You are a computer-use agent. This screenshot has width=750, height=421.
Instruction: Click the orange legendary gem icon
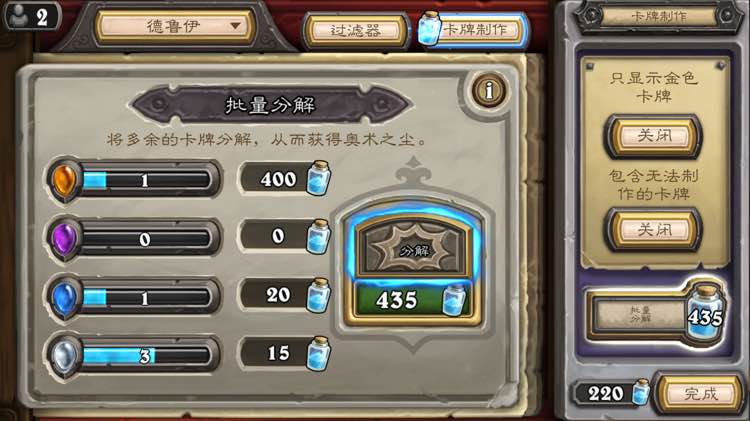point(65,180)
